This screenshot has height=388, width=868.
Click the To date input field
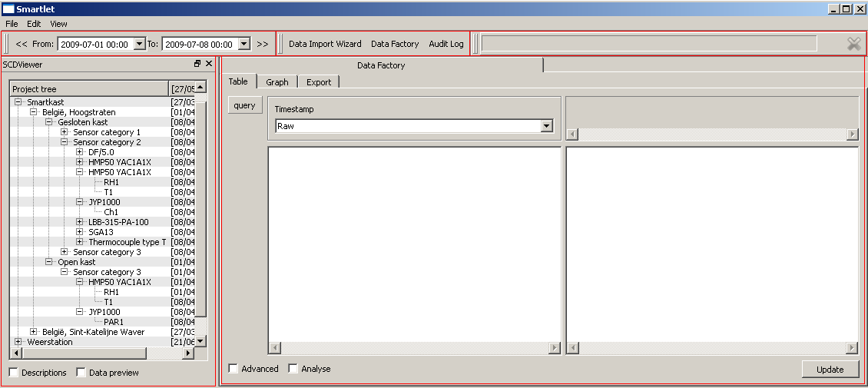[x=200, y=44]
